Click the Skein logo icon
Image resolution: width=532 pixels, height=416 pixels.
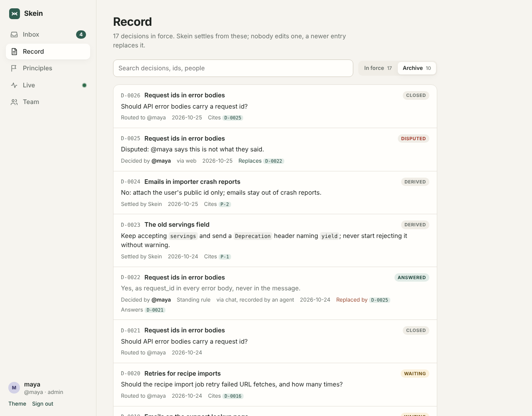click(x=15, y=14)
